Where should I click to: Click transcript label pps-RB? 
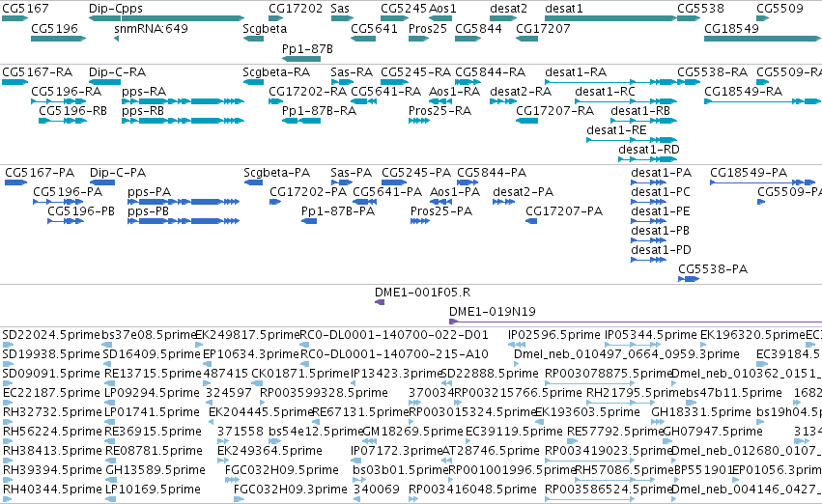tap(143, 111)
